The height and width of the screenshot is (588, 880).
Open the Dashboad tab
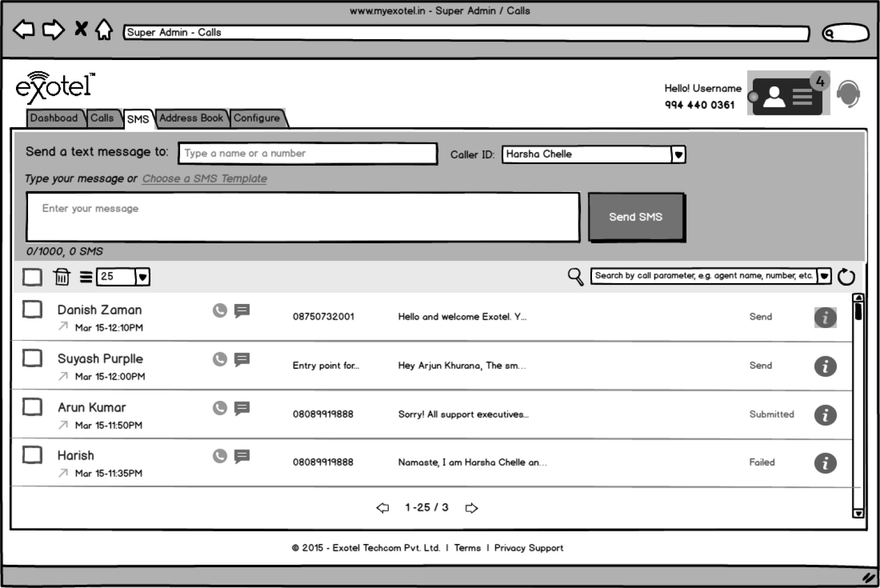pyautogui.click(x=55, y=118)
